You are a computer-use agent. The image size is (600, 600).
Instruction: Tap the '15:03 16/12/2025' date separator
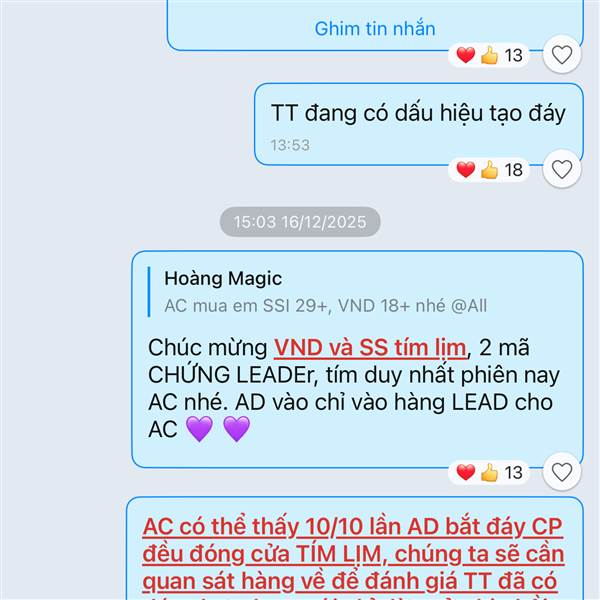click(x=300, y=222)
